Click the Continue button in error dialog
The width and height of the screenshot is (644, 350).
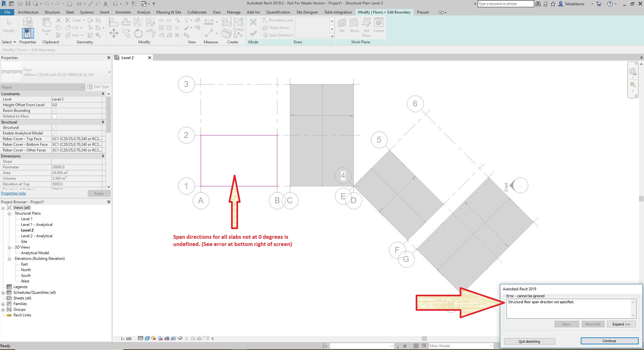(609, 341)
